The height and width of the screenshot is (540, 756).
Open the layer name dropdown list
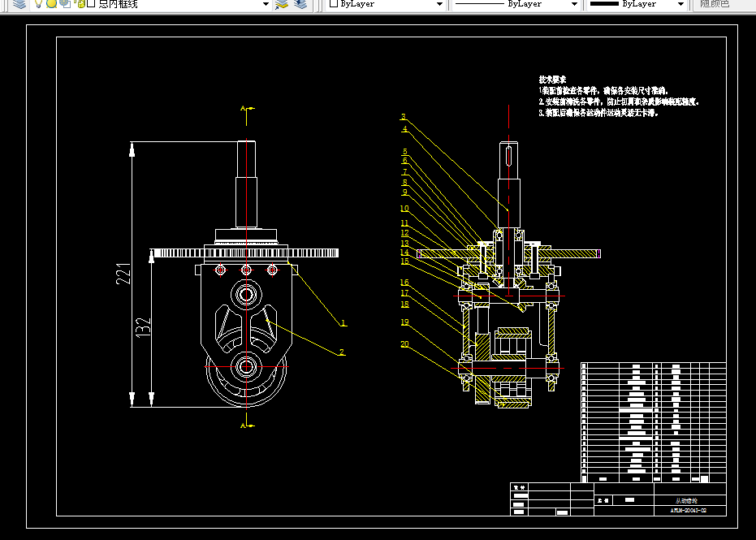click(x=266, y=4)
